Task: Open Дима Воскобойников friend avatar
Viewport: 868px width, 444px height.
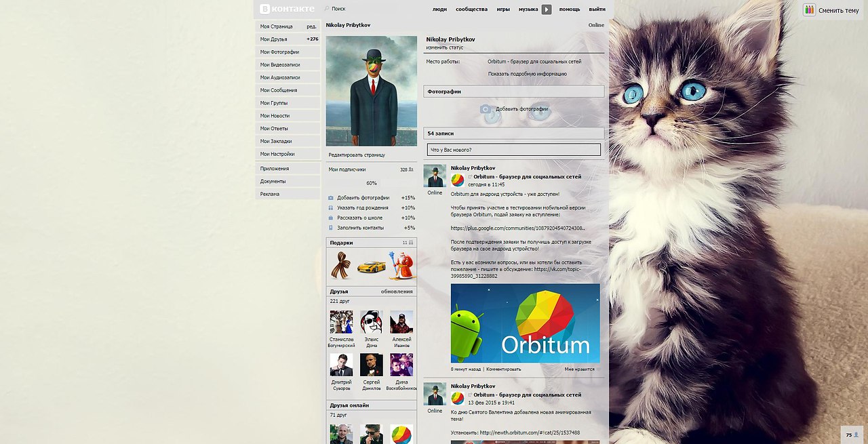Action: click(x=401, y=365)
